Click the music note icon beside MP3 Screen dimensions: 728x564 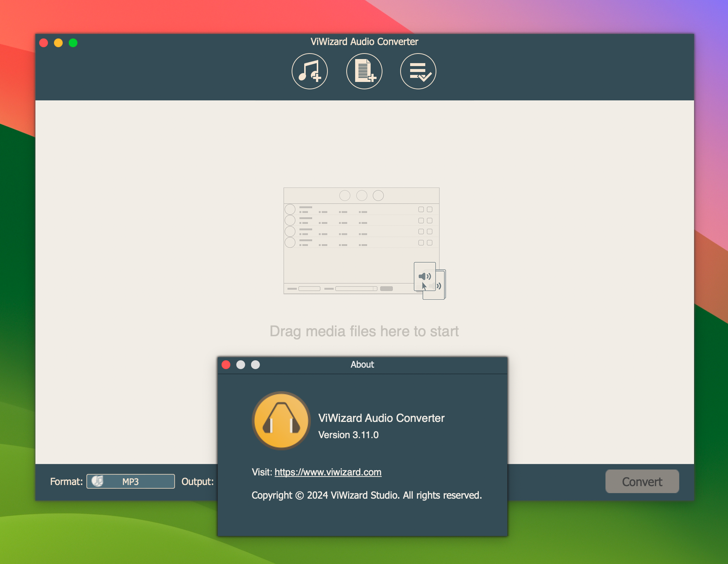pyautogui.click(x=97, y=481)
